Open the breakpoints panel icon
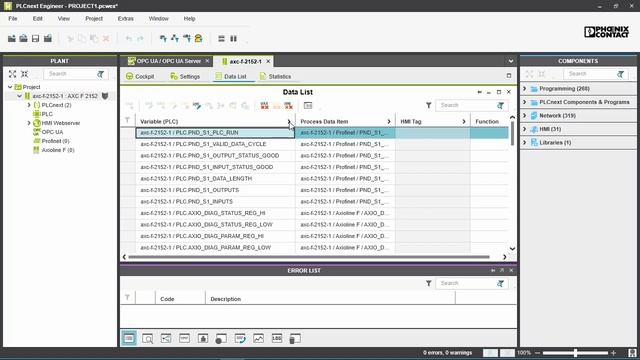Viewport: 640px width, 360px height. pyautogui.click(x=221, y=338)
